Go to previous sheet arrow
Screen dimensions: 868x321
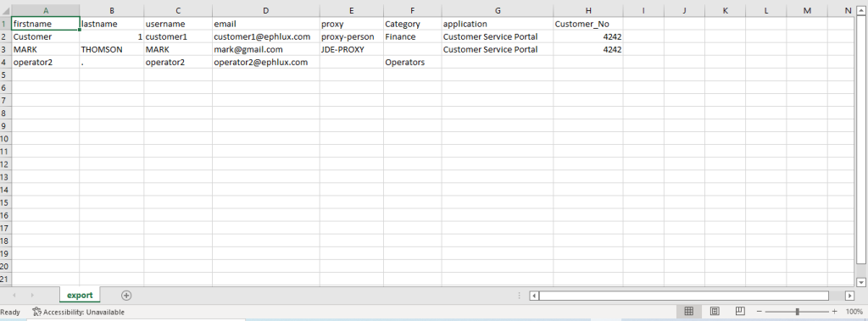14,296
